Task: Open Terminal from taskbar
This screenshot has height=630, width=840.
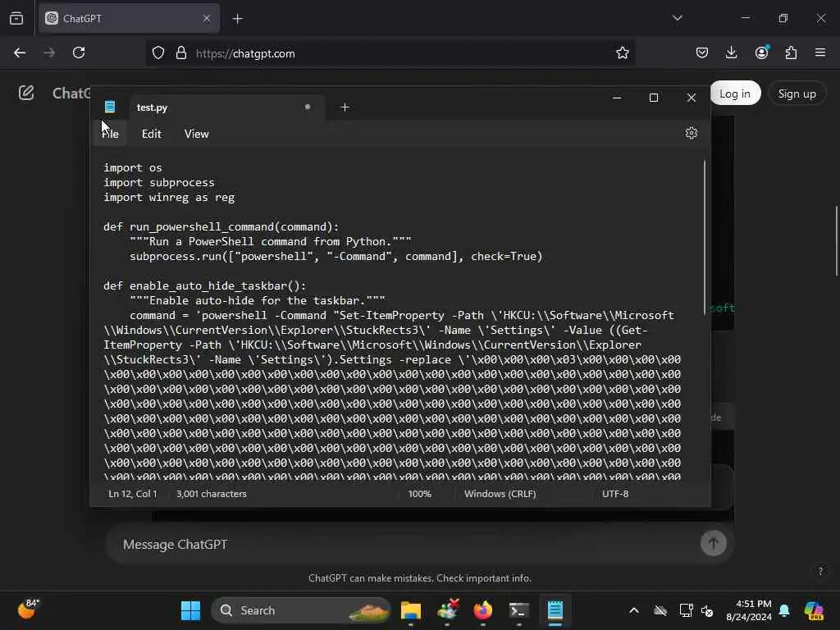Action: 518,610
